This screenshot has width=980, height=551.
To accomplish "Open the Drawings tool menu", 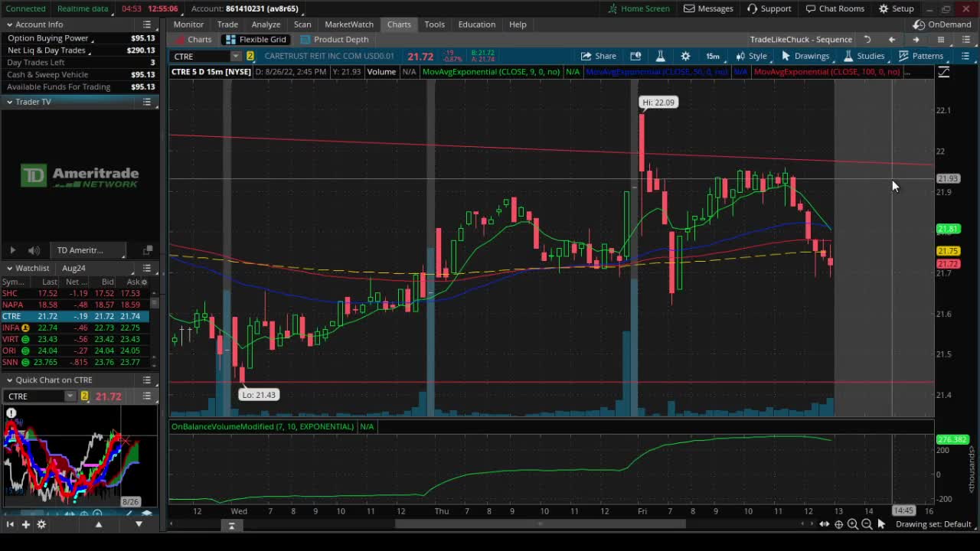I will (x=805, y=56).
